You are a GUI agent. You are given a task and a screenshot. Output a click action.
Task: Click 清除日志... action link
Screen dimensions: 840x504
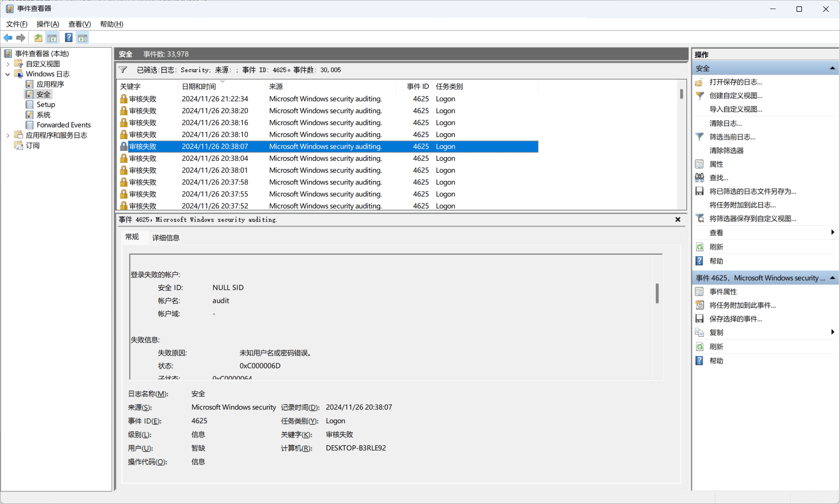point(725,123)
